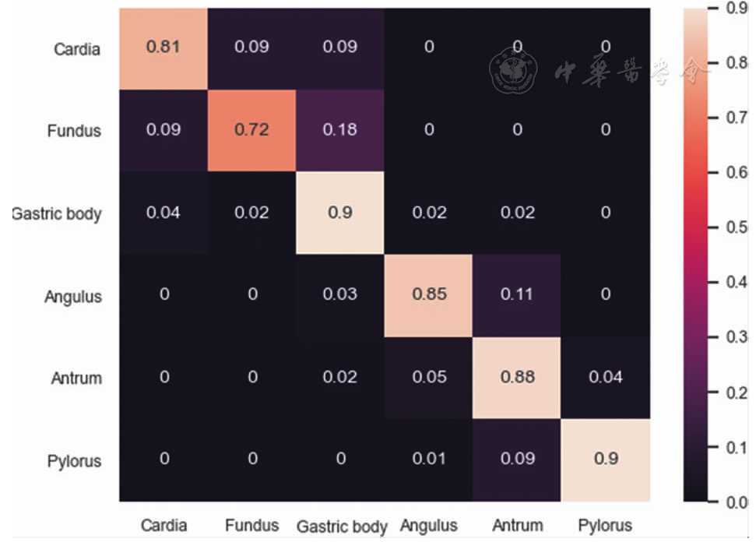Click the Cardia row label on left

77,49
